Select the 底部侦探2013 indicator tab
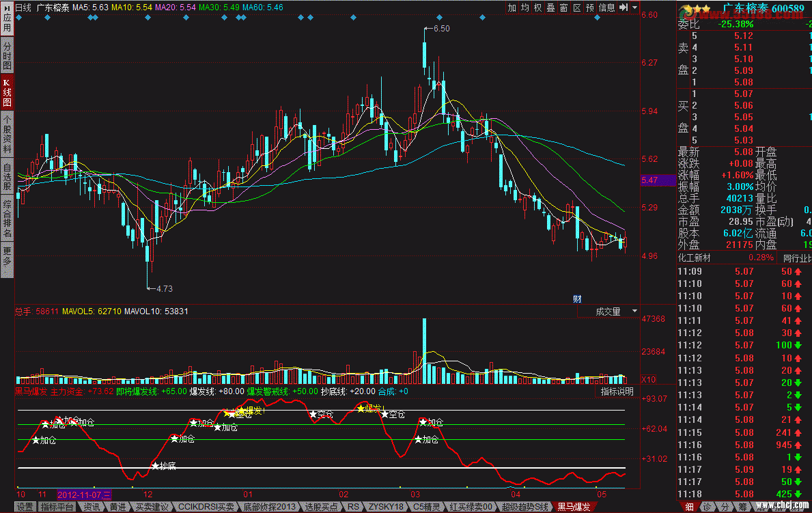The height and width of the screenshot is (513, 812). pyautogui.click(x=269, y=507)
